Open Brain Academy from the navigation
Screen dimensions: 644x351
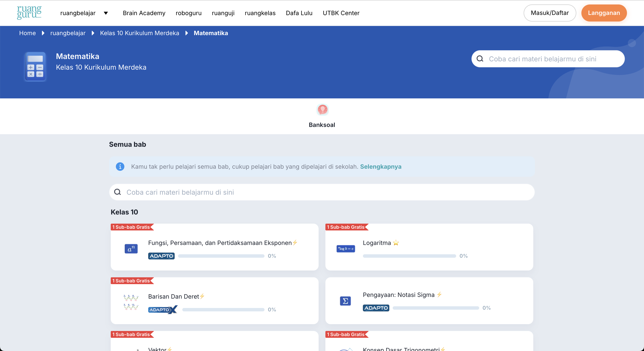click(x=144, y=13)
